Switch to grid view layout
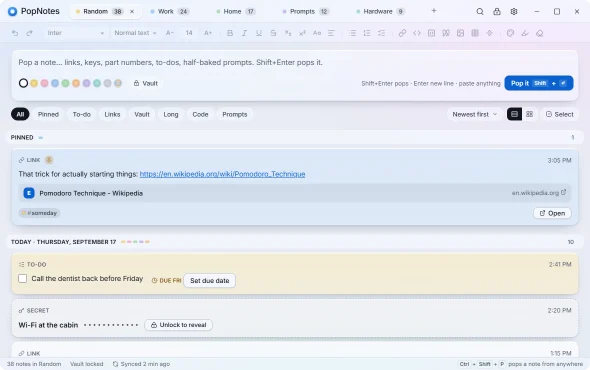This screenshot has width=590, height=370. pos(529,114)
